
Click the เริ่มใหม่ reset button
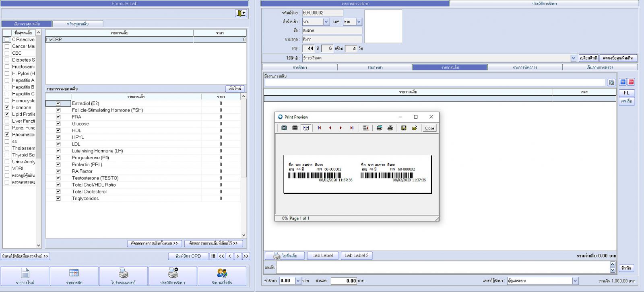point(235,88)
